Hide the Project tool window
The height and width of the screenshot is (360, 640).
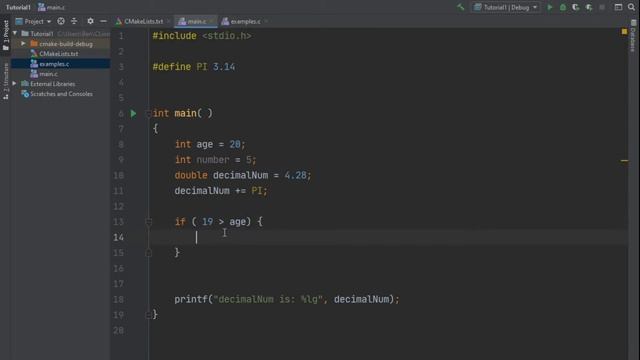pos(103,21)
